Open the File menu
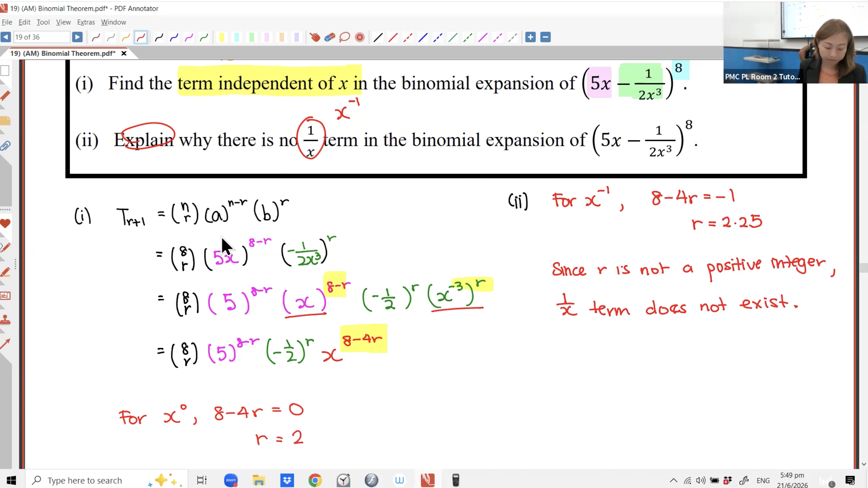This screenshot has width=868, height=488. [7, 22]
